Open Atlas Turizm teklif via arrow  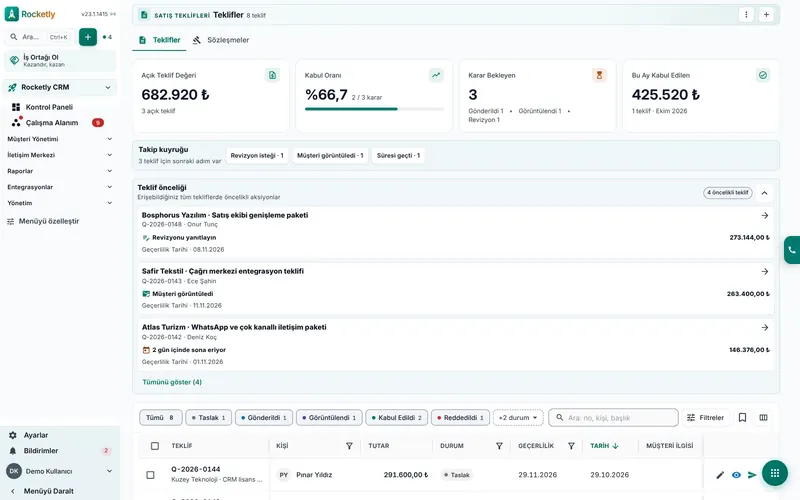pyautogui.click(x=764, y=328)
